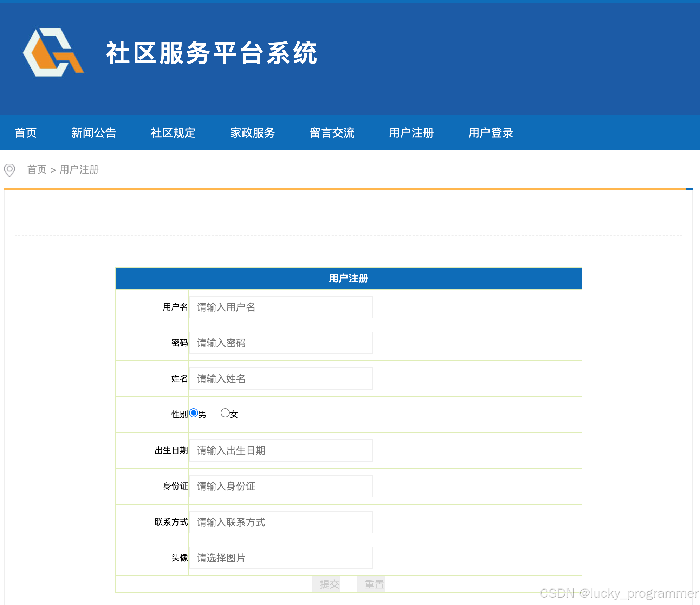Screen dimensions: 700x605
Task: Click 用户注册 in the navigation bar
Action: (411, 133)
